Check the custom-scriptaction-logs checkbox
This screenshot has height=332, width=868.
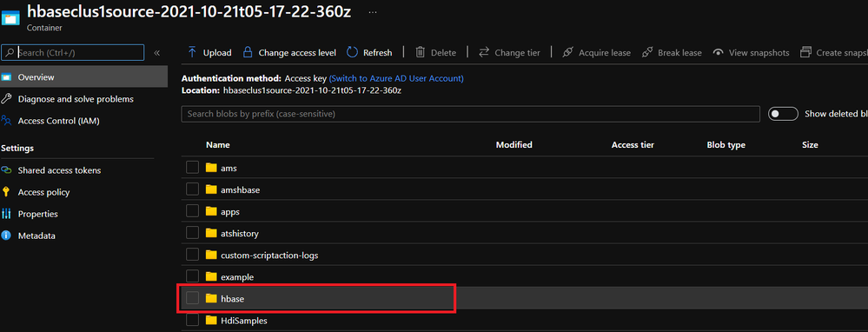(192, 255)
